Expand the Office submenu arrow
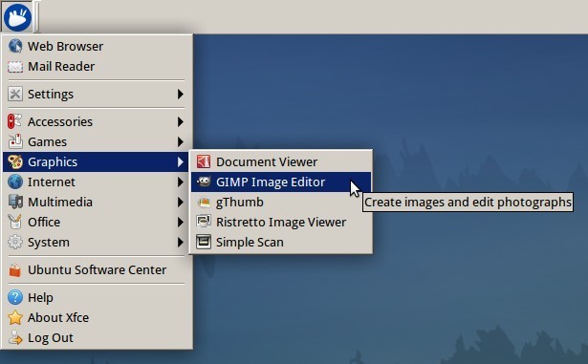 point(181,222)
